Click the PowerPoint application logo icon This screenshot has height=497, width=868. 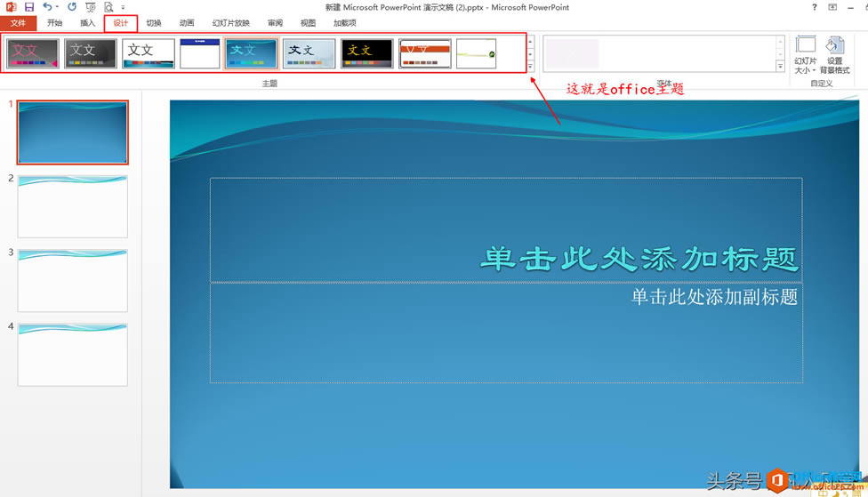(x=11, y=7)
